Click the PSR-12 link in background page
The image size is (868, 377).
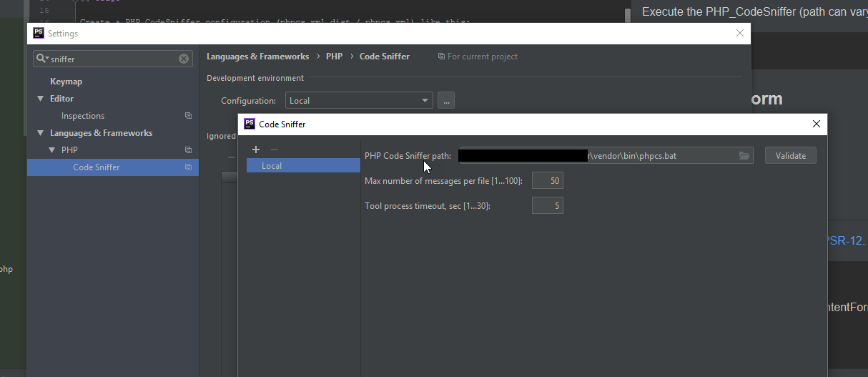click(x=845, y=241)
